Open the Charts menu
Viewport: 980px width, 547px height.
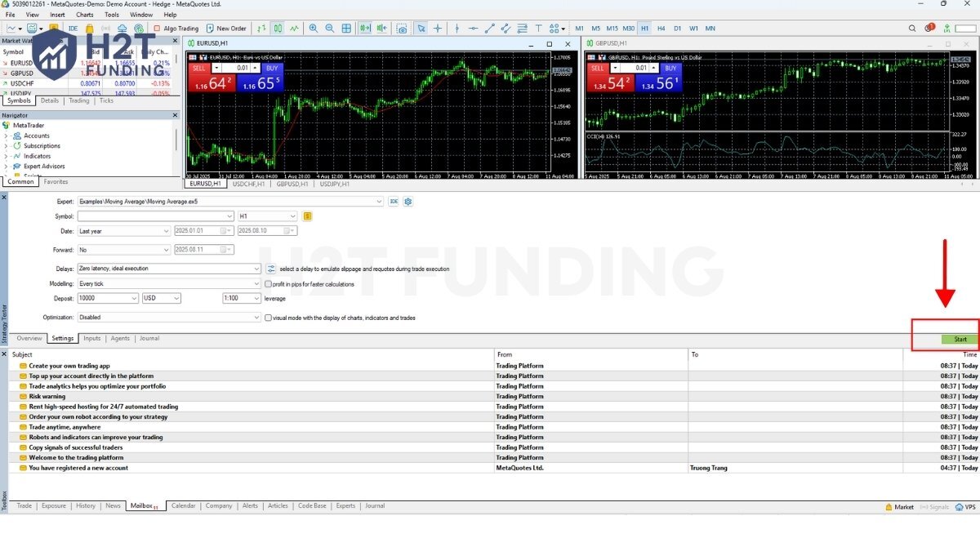coord(84,15)
